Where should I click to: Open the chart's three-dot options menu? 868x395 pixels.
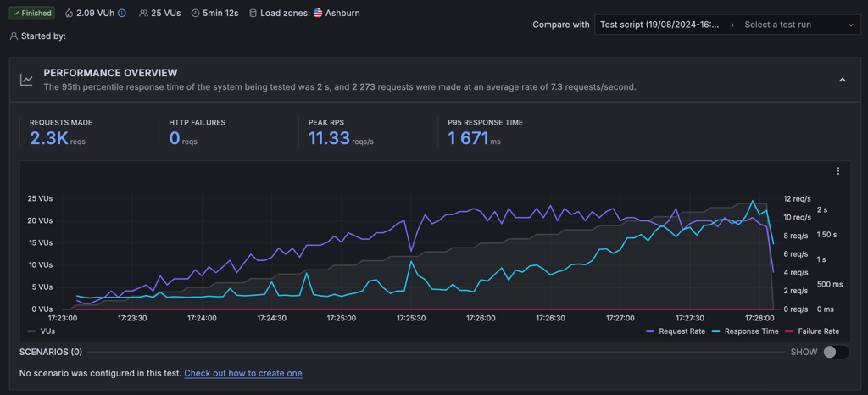pos(838,170)
